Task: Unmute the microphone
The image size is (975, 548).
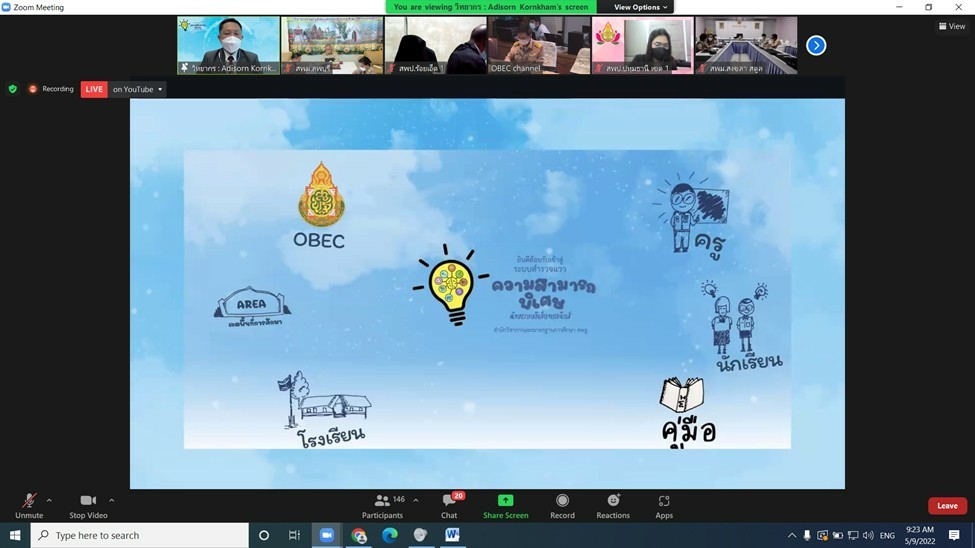Action: [x=29, y=506]
